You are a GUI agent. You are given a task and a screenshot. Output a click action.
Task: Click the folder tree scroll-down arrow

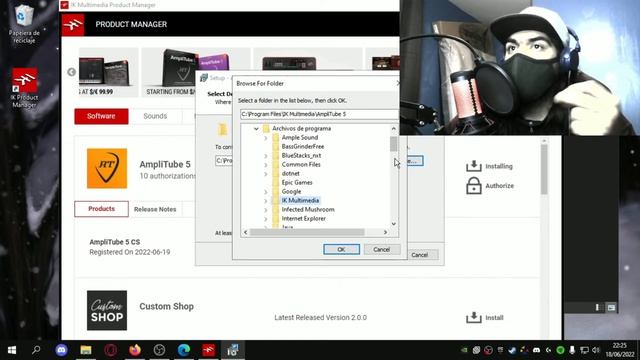pyautogui.click(x=393, y=224)
